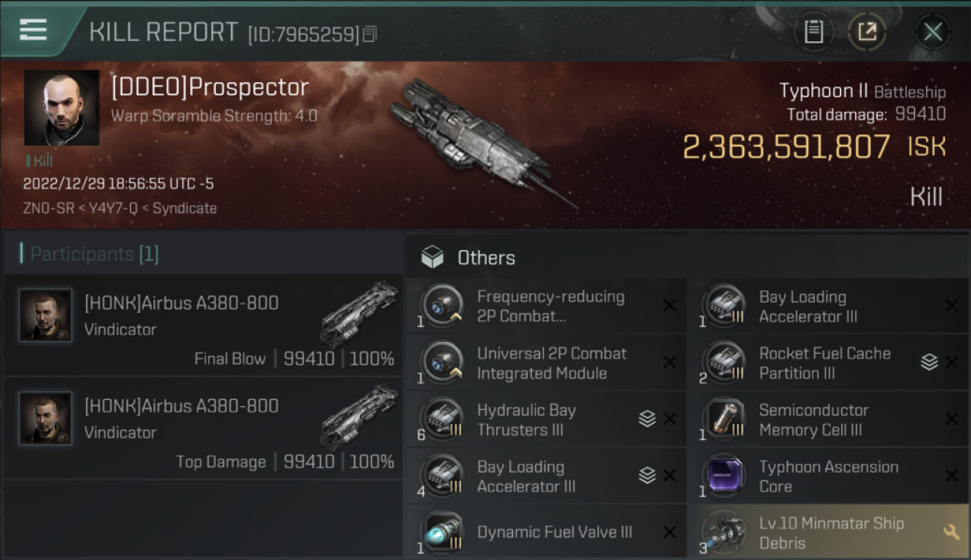Open the clipboard report icon
The height and width of the screenshot is (560, 971).
pos(813,32)
